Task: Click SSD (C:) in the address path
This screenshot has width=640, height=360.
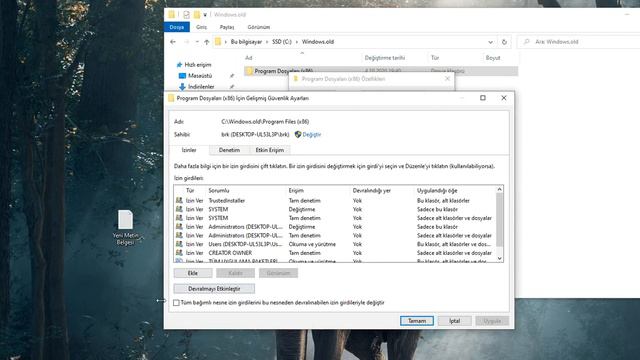Action: 282,42
